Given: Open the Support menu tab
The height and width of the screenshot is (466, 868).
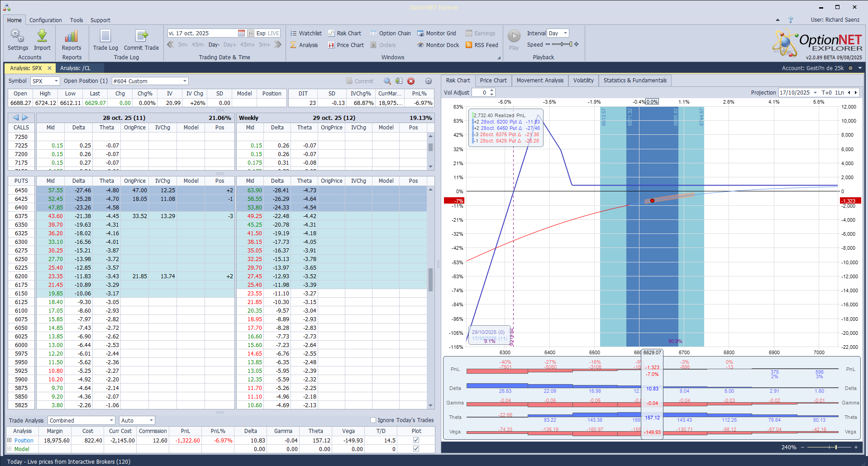Looking at the screenshot, I should [100, 20].
